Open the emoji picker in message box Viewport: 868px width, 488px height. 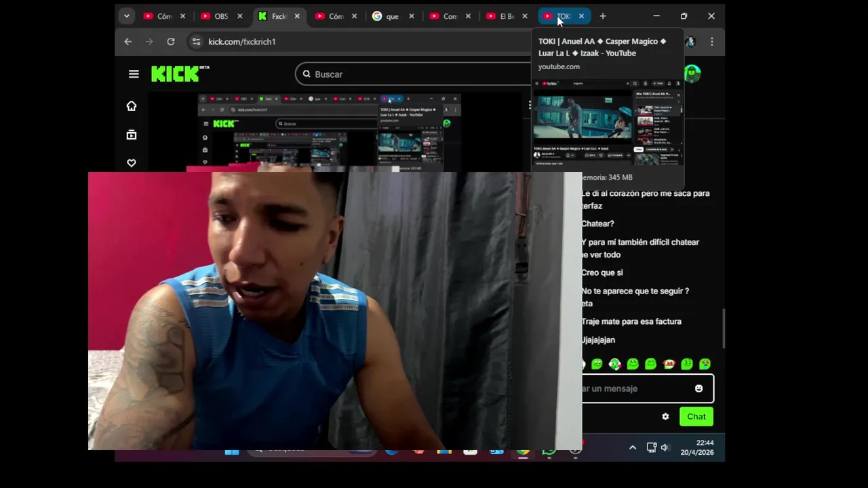(699, 388)
